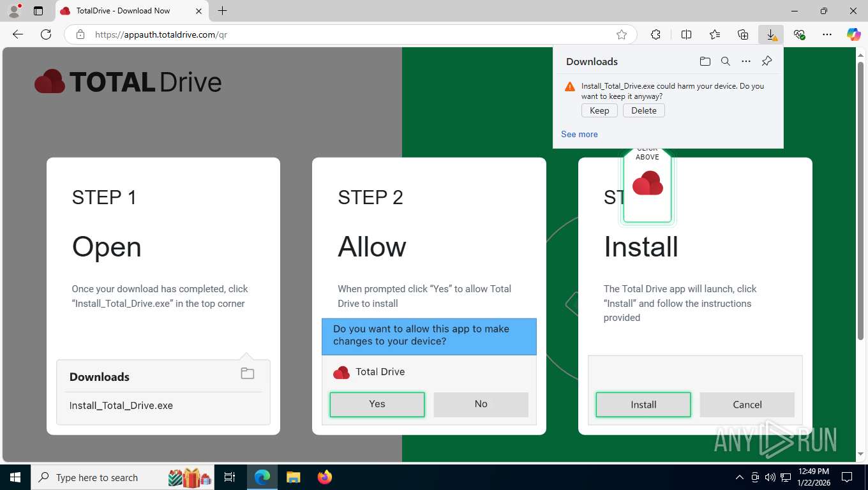Click the Cancel button in Step 3 card

(x=747, y=405)
